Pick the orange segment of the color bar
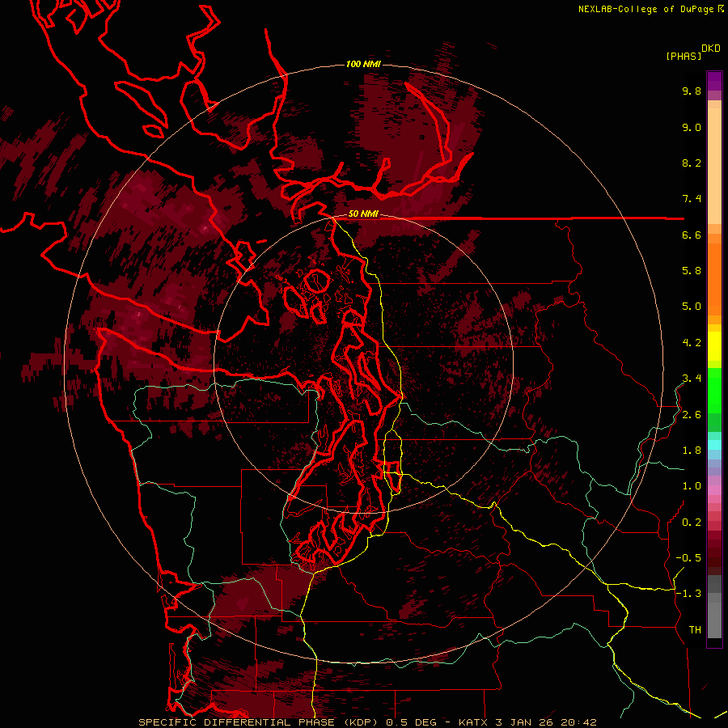 pos(714,278)
